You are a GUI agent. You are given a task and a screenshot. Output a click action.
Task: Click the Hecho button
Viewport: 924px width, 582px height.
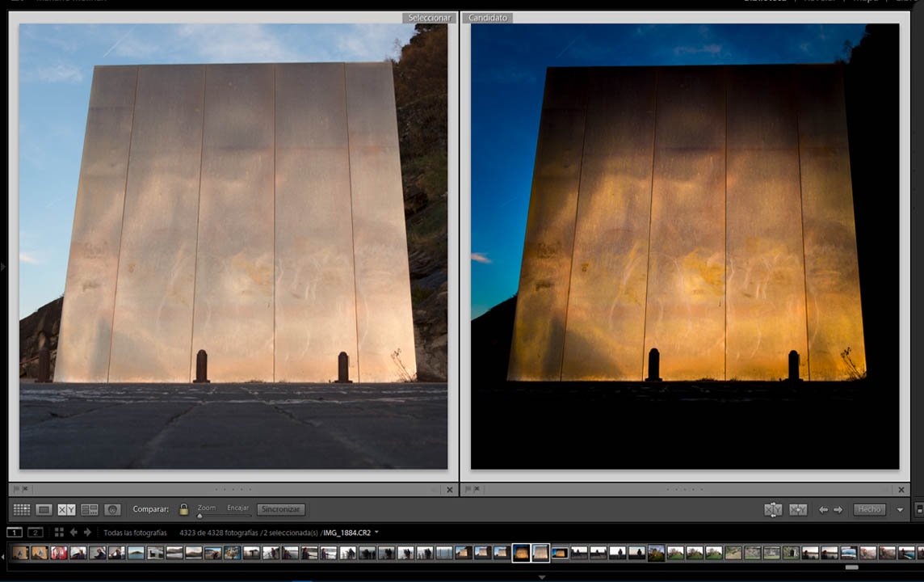869,509
